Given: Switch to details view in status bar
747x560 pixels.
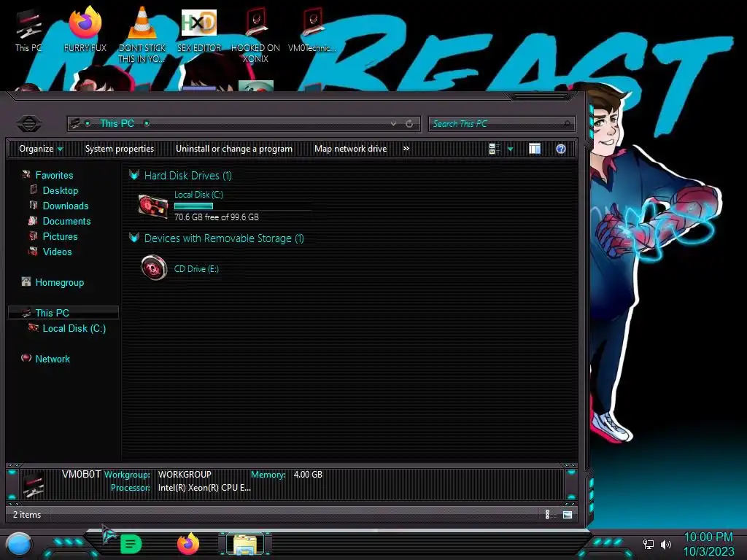Looking at the screenshot, I should (x=549, y=514).
